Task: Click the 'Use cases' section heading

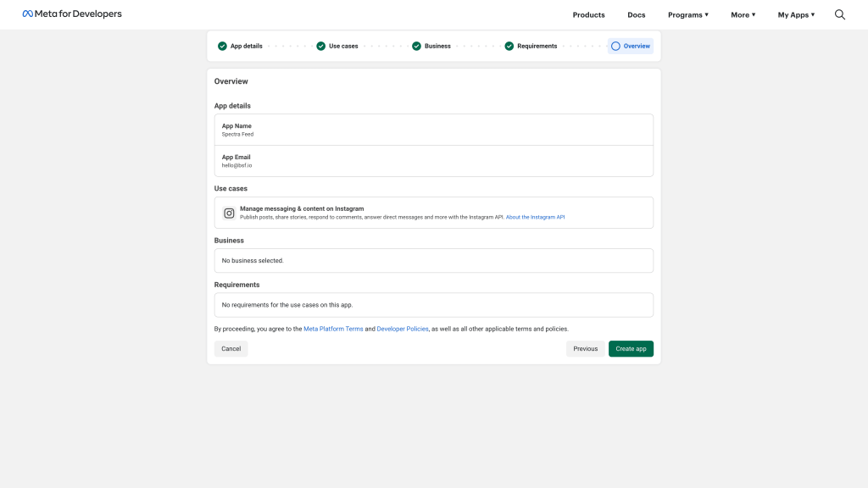Action: (231, 189)
